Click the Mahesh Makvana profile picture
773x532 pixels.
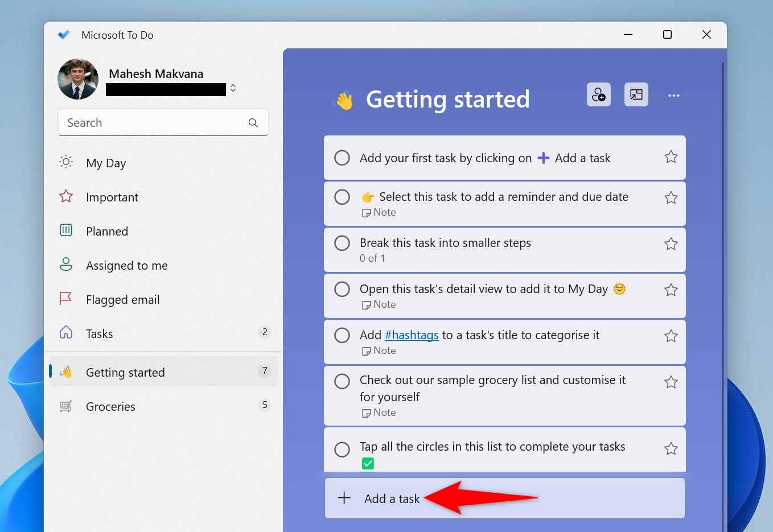click(x=78, y=79)
